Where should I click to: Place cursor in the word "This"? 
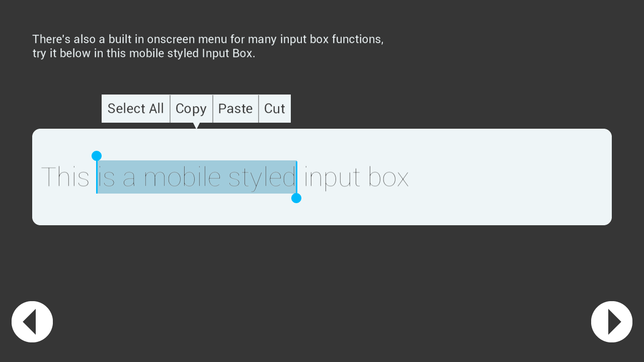(x=65, y=177)
